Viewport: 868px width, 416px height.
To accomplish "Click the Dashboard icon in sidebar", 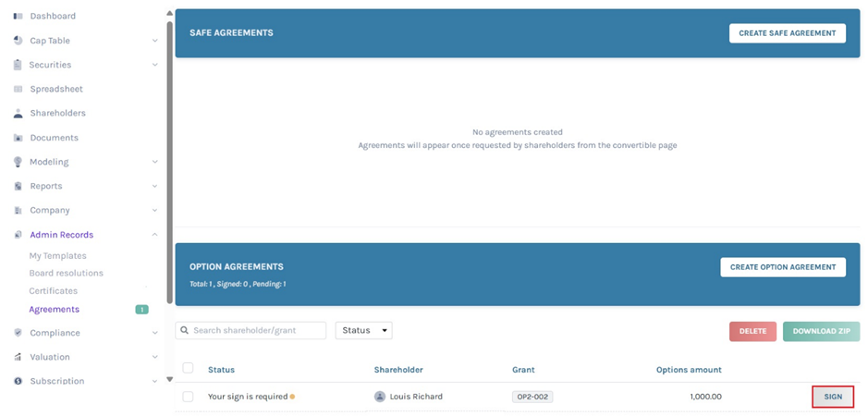I will click(x=18, y=17).
